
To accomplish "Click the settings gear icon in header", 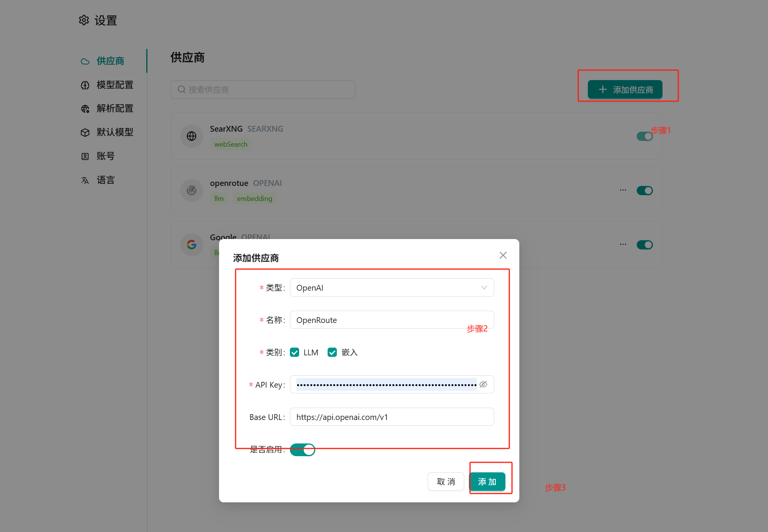I will tap(84, 20).
